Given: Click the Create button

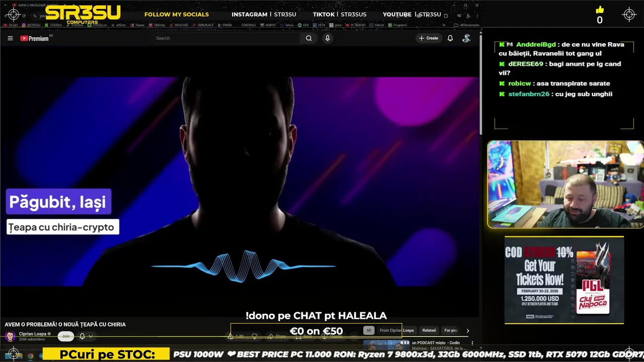Looking at the screenshot, I should (429, 38).
